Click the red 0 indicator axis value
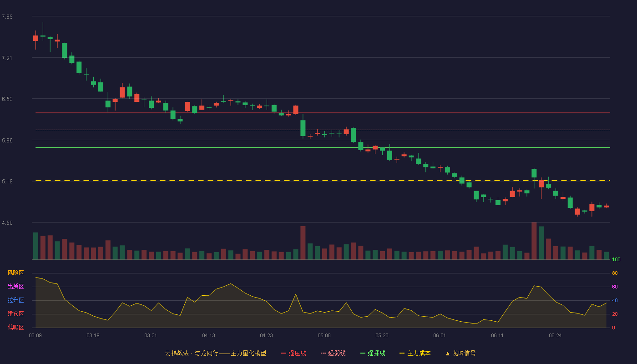This screenshot has height=364, width=637. pos(613,328)
